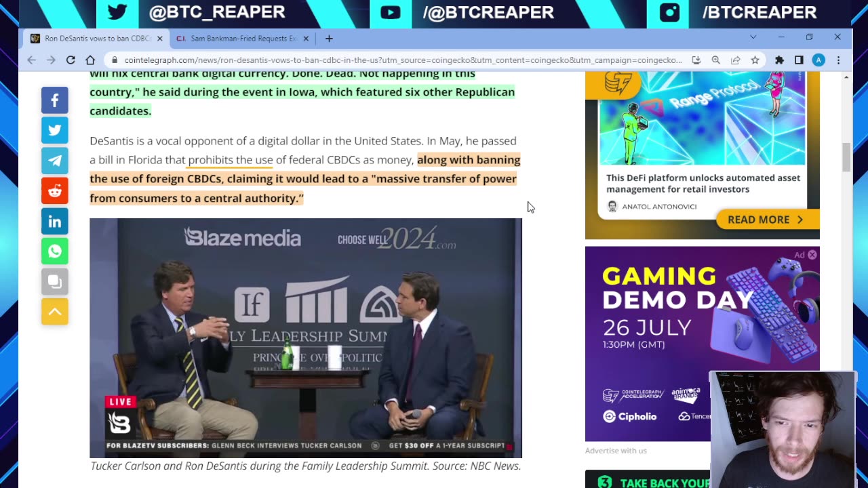Screen dimensions: 868x488
Task: Open Chrome three-dot menu
Action: pos(838,60)
